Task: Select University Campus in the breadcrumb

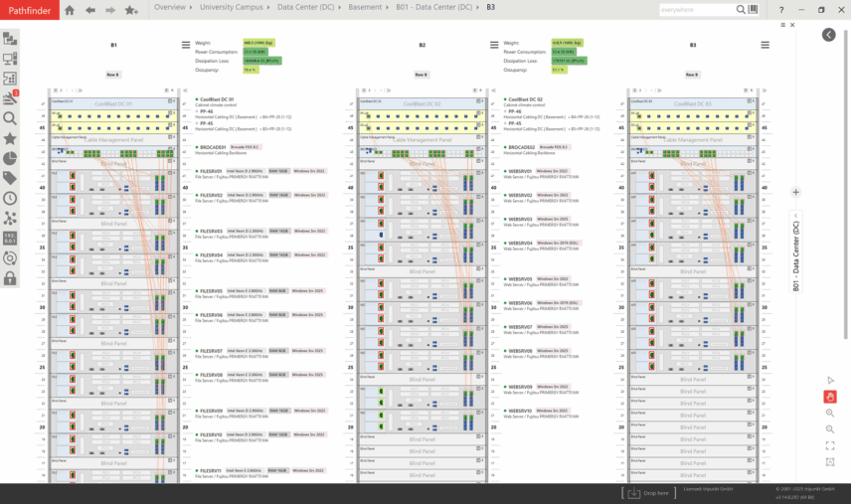Action: click(x=233, y=7)
